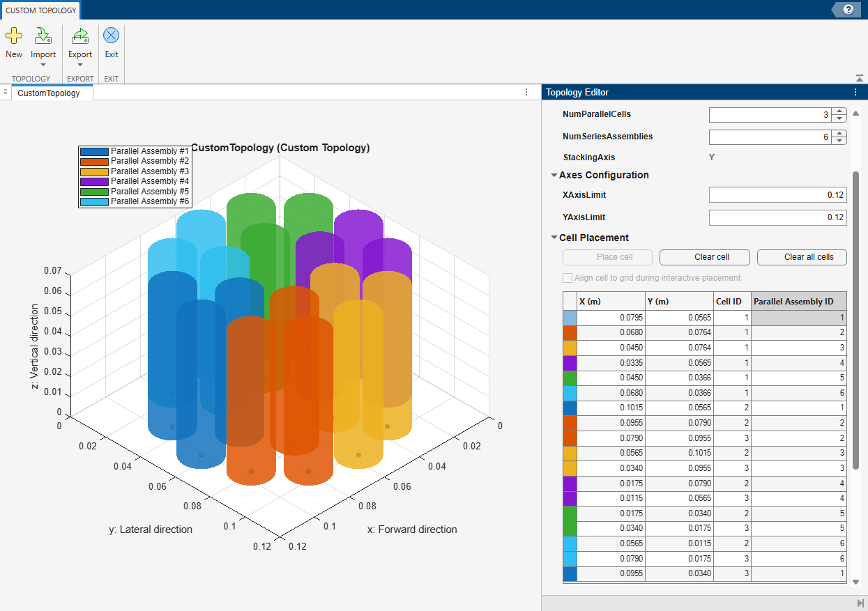Click X cell value 0.0335
Screen dimensions: 868x611
tap(611, 363)
